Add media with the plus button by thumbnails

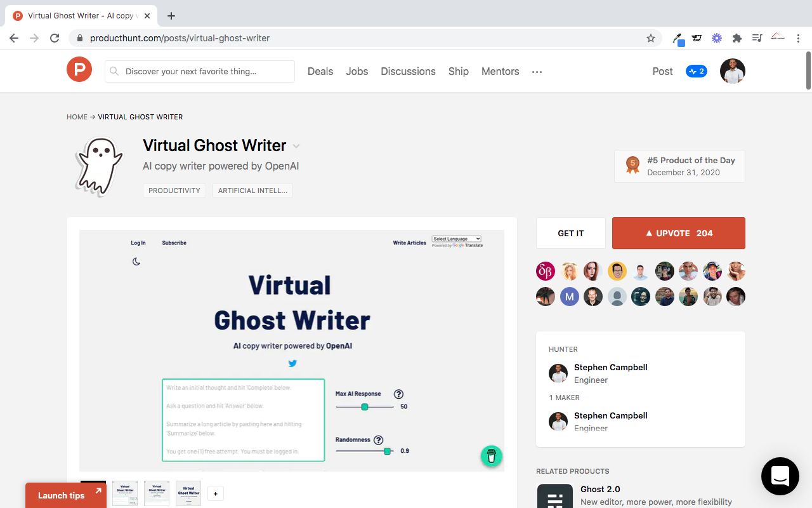216,493
